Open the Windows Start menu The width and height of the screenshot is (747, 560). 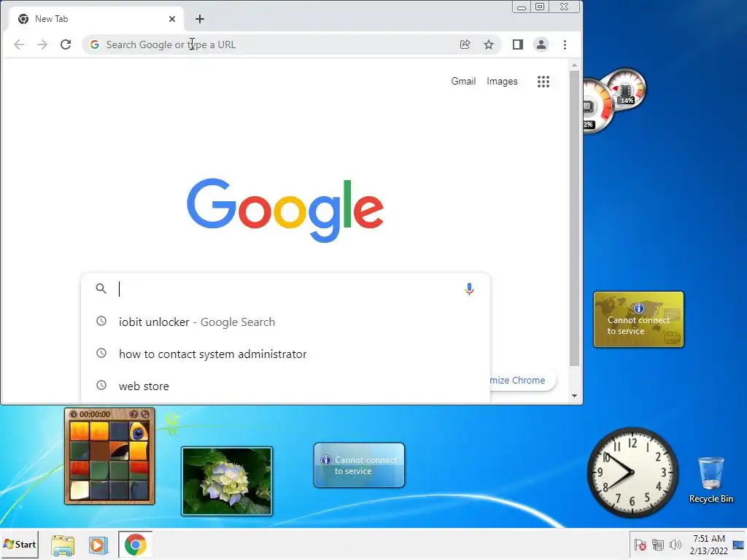(x=20, y=544)
